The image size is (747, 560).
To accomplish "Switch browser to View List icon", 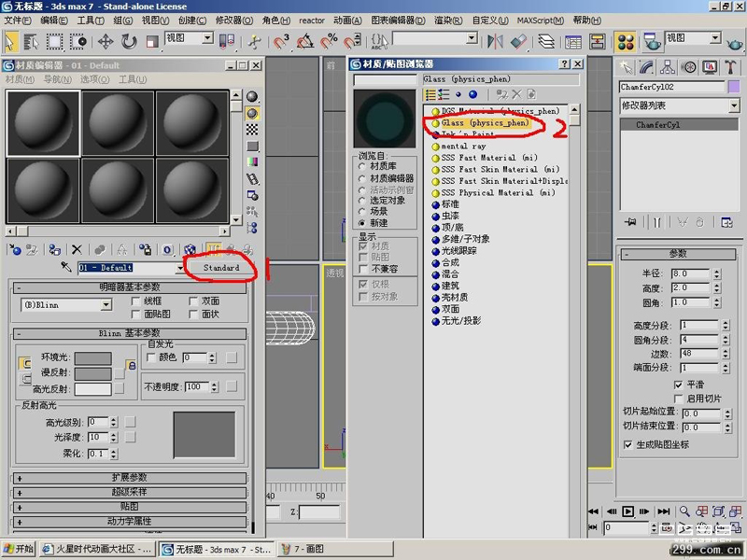I will point(430,94).
